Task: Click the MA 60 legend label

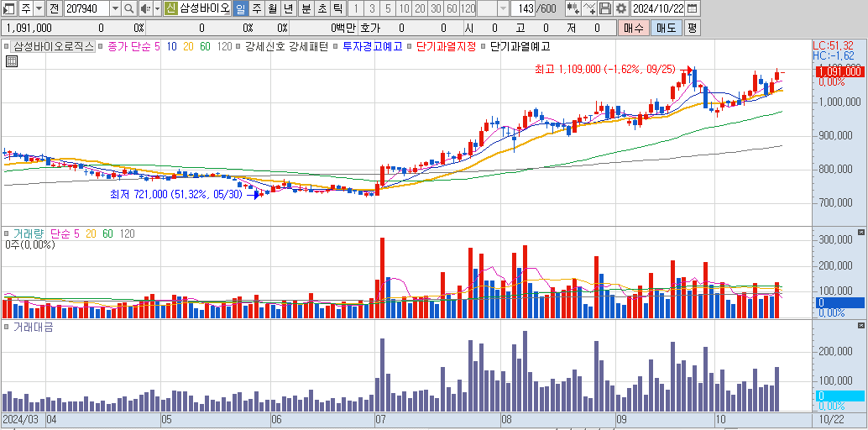Action: [x=205, y=47]
